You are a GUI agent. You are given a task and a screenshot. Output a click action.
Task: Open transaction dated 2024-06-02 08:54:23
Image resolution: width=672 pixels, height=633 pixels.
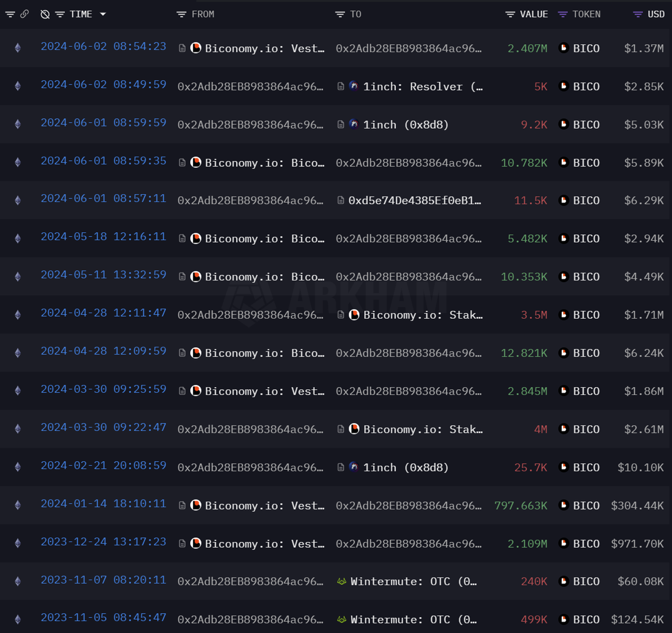tap(103, 46)
